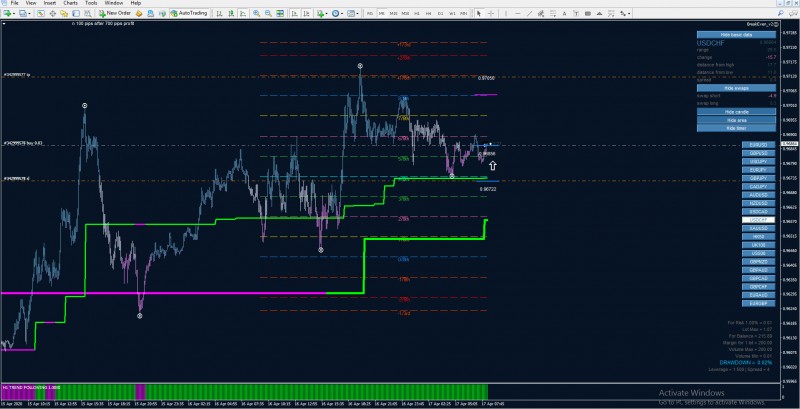Screen dimensions: 800x409
Task: Open the Strategy Tester icon
Action: point(88,13)
